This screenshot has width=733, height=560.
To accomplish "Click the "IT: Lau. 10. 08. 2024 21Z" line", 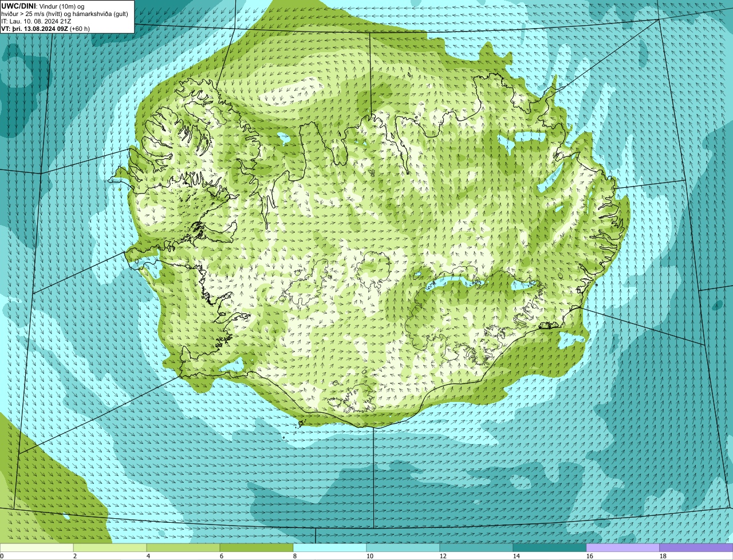I will click(x=36, y=21).
